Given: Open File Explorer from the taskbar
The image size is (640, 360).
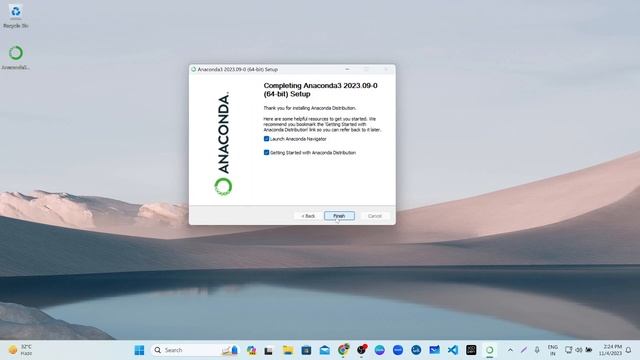Looking at the screenshot, I should (x=288, y=350).
